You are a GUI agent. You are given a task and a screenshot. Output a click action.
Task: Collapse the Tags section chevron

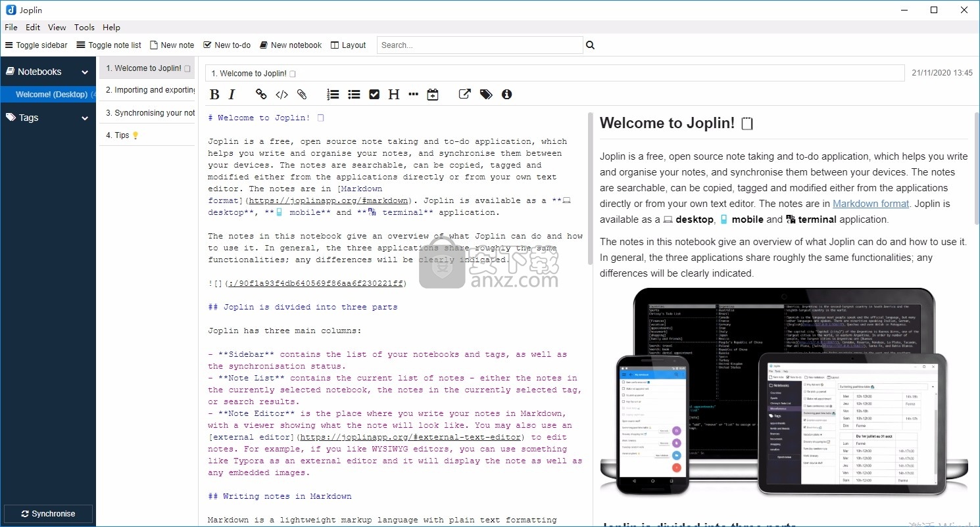[85, 118]
